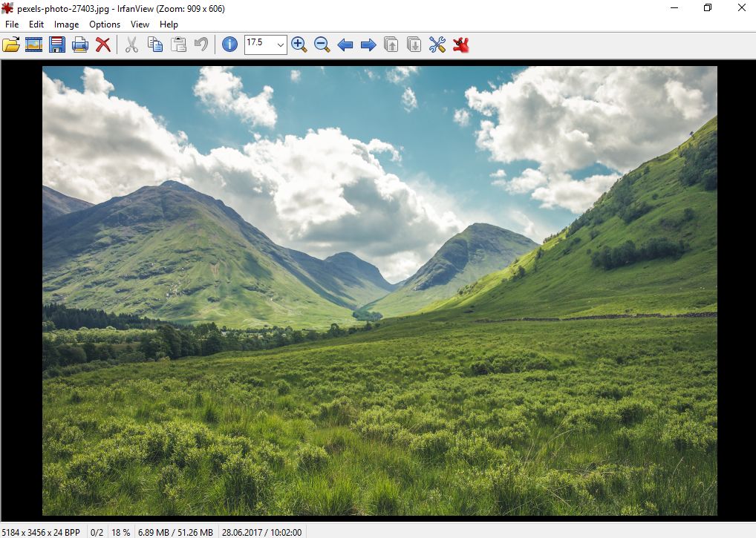Undo the last action with the arrow icon
756x538 pixels.
click(201, 45)
